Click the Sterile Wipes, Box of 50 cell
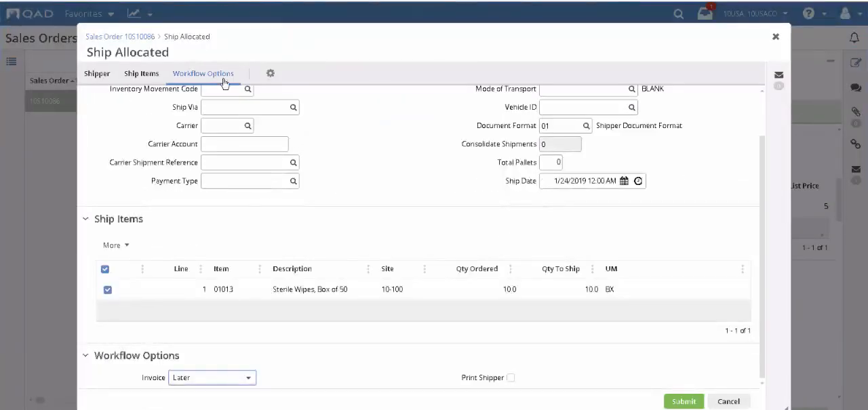The image size is (868, 410). (x=310, y=289)
